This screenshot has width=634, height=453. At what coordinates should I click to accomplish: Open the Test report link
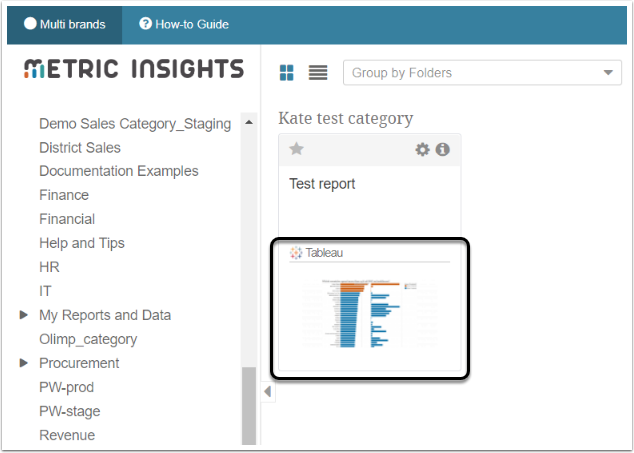322,184
